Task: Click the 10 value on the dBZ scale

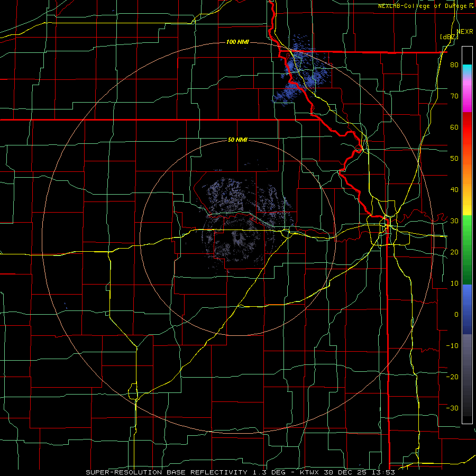Action: pyautogui.click(x=454, y=283)
